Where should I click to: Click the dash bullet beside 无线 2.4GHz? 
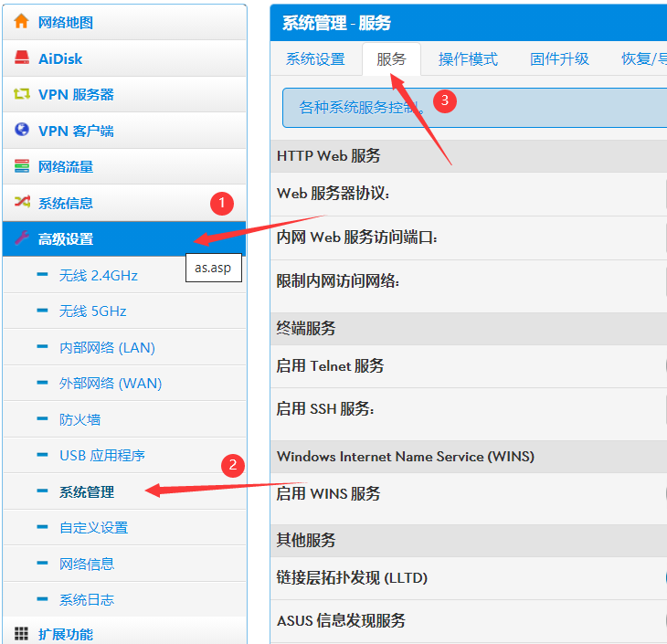point(43,274)
